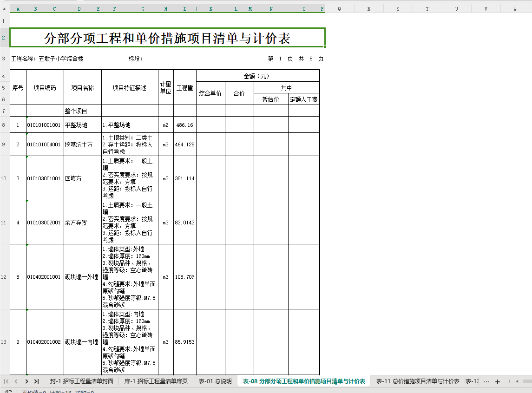Select the 挖基坑土方 cell
The image size is (532, 393).
tap(82, 144)
